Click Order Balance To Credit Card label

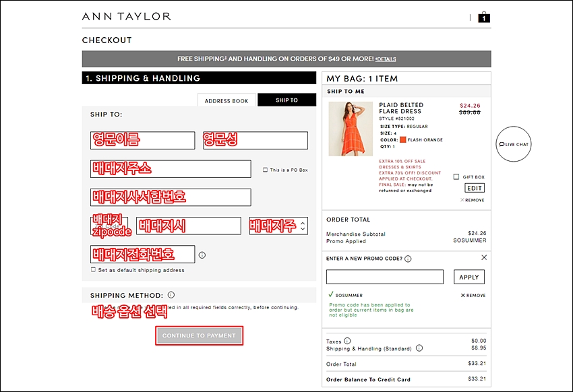368,380
